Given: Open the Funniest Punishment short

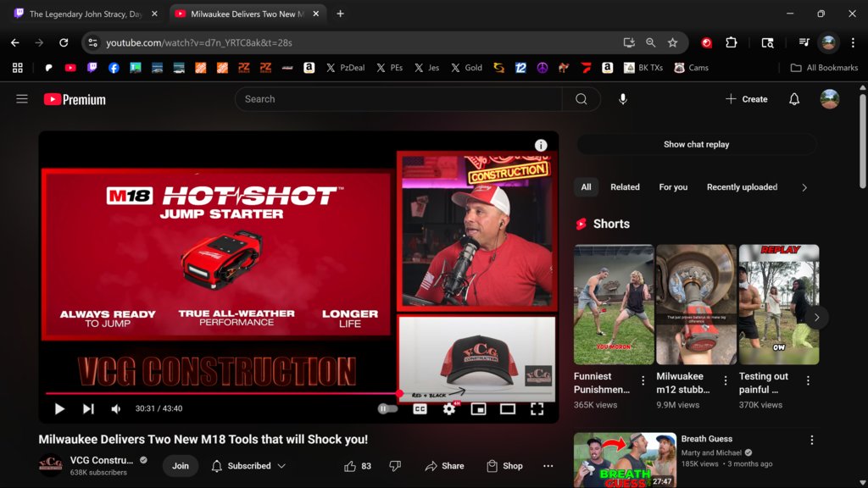Looking at the screenshot, I should click(614, 304).
